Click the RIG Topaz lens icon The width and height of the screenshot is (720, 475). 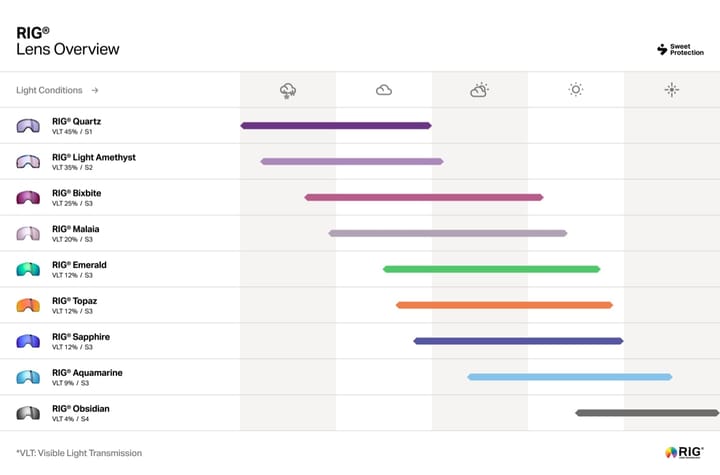click(x=28, y=305)
